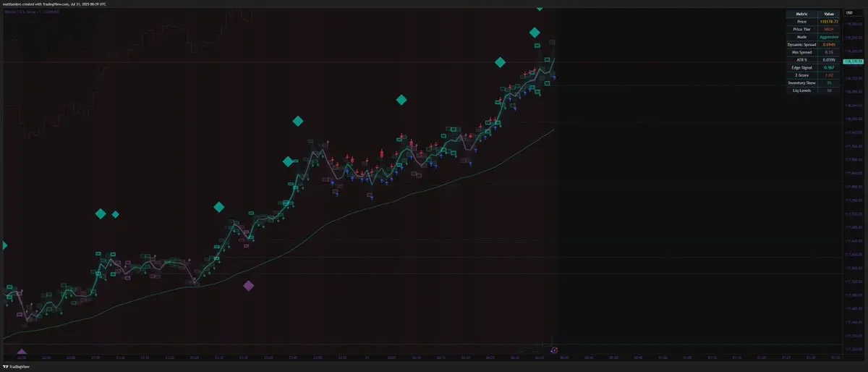Click the TradingView logo at bottom left
Image resolution: width=868 pixels, height=372 pixels.
tap(16, 367)
